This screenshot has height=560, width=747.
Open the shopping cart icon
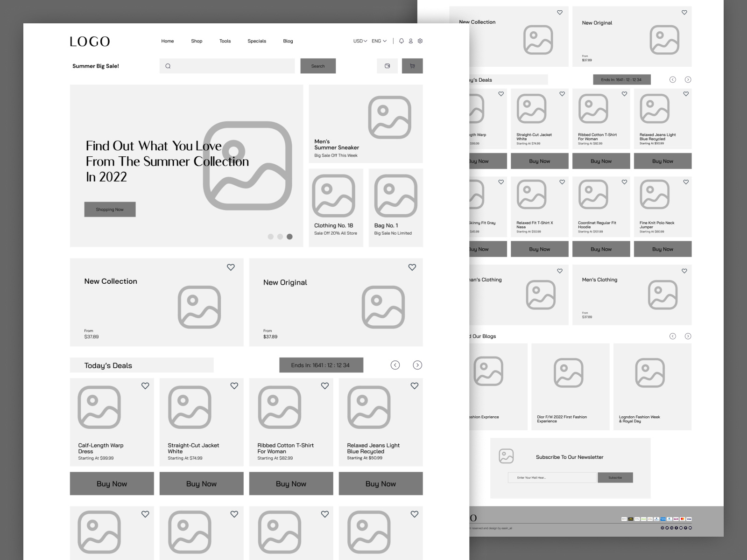[412, 66]
